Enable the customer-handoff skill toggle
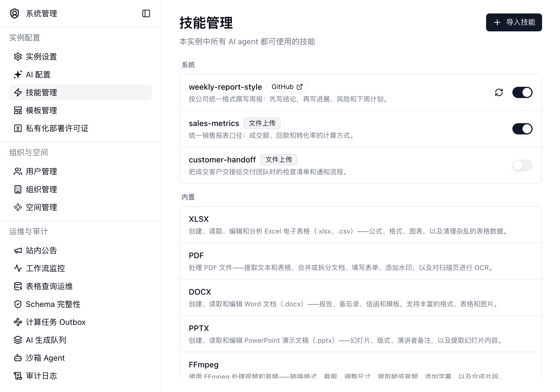 [522, 165]
